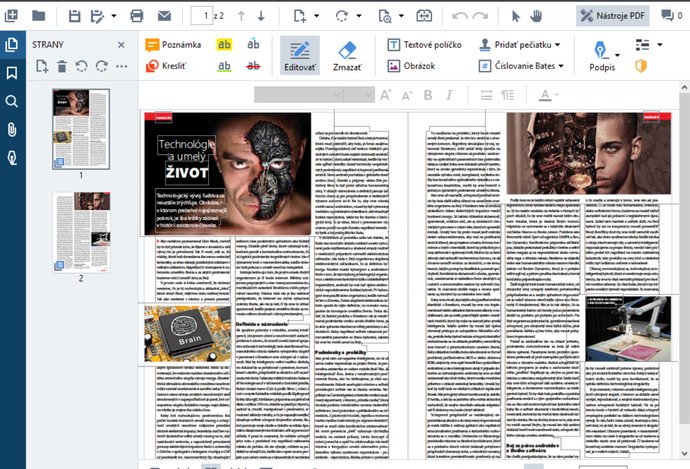Toggle the Nástroje PDF tools panel
690x469 pixels.
(613, 16)
